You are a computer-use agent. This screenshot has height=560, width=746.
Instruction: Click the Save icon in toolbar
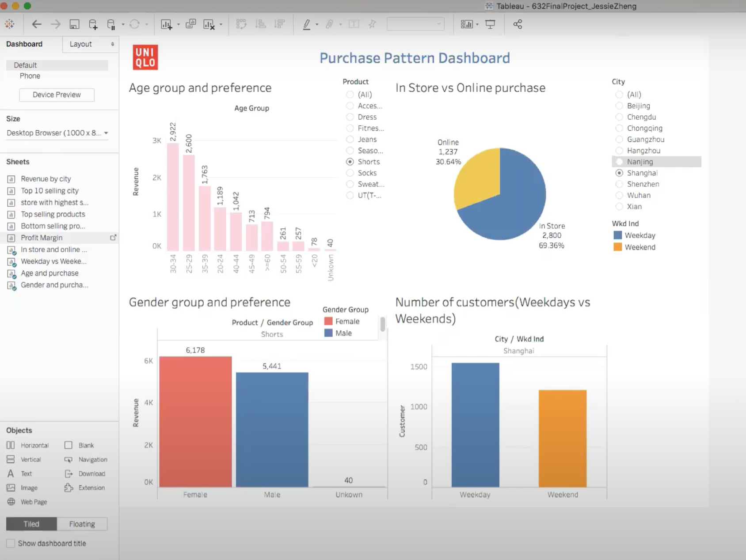[74, 24]
